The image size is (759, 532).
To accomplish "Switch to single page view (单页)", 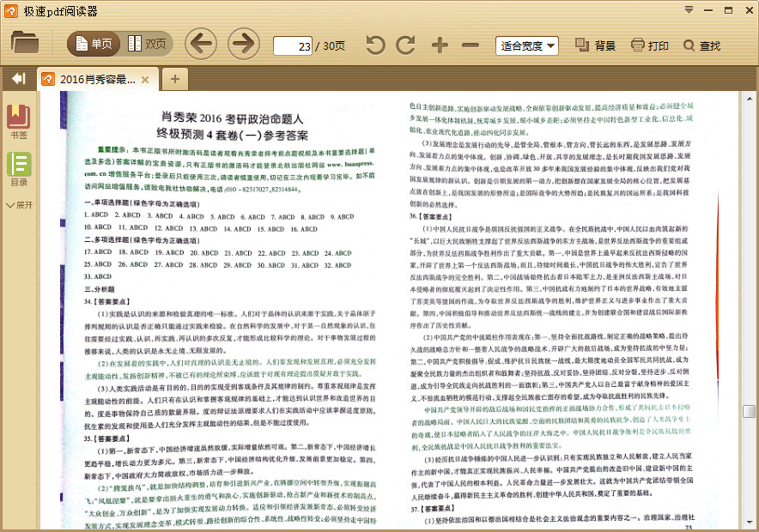I will tap(94, 45).
